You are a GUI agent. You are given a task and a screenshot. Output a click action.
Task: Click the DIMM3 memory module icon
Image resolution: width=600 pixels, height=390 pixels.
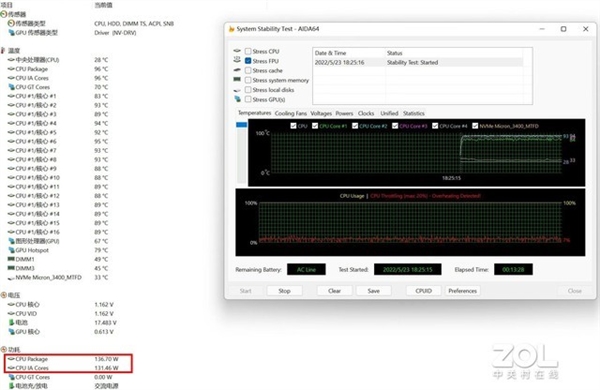(11, 268)
